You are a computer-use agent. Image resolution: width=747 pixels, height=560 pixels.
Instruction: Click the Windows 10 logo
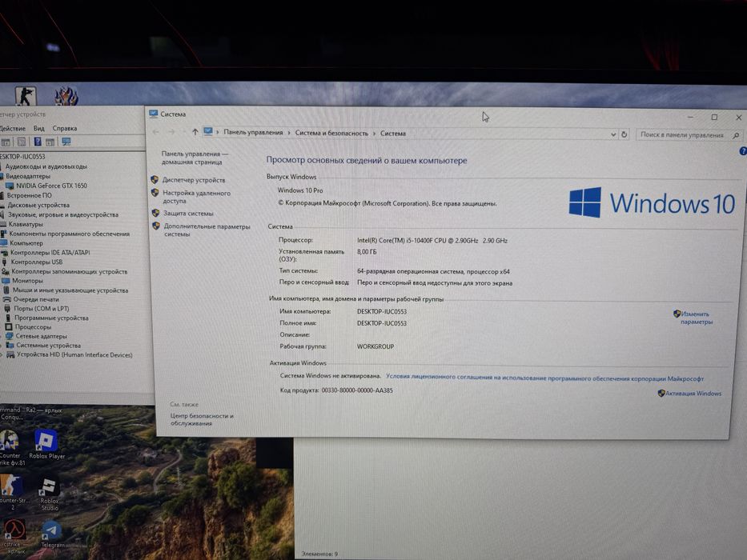click(x=653, y=203)
